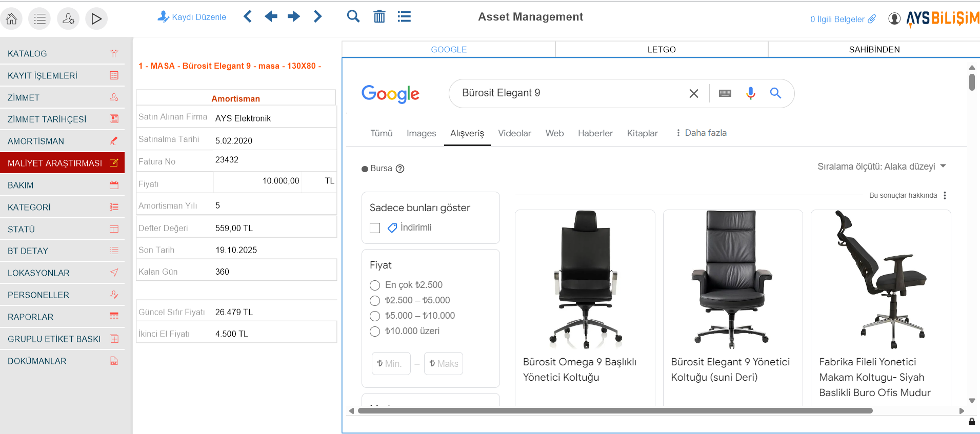
Task: Click the Zimmet sidebar icon
Action: click(x=114, y=97)
